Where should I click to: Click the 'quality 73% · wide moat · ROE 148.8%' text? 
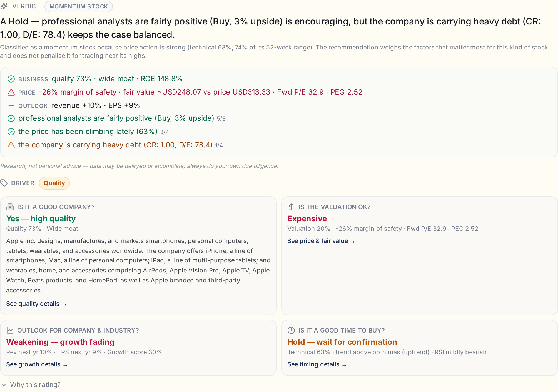point(117,79)
